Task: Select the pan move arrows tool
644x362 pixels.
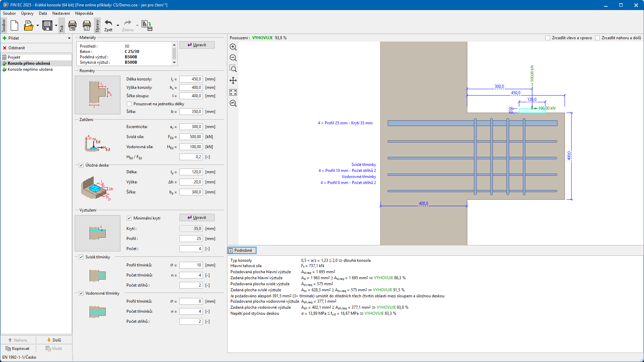Action: 233,80
